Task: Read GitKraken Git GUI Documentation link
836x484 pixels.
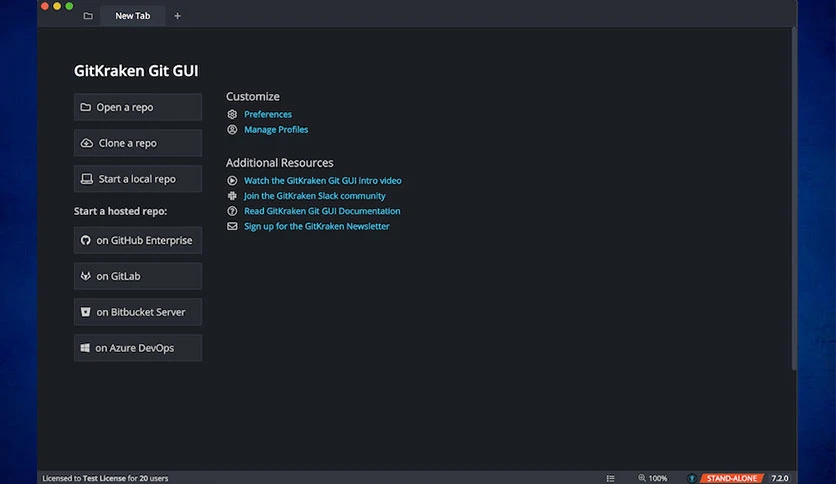Action: click(322, 211)
